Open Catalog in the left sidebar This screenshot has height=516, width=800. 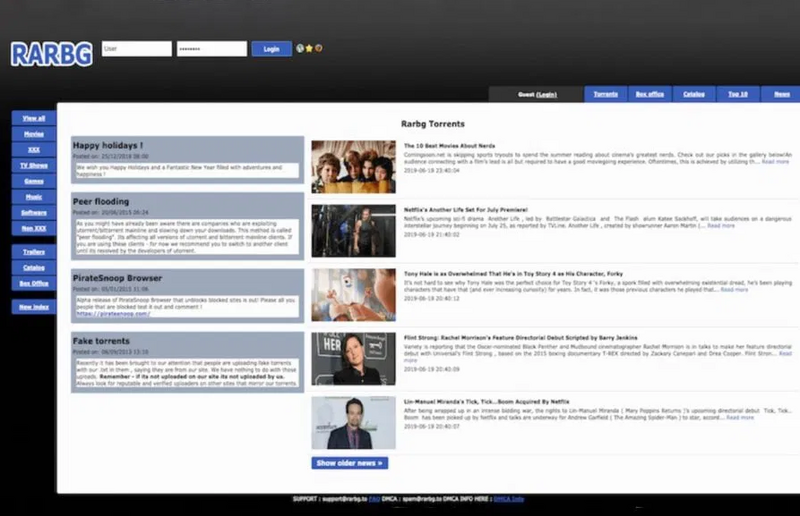34,267
